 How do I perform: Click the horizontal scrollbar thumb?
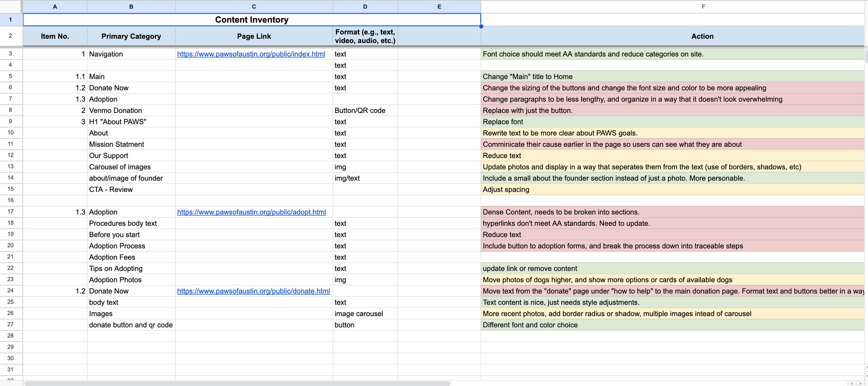[x=237, y=384]
